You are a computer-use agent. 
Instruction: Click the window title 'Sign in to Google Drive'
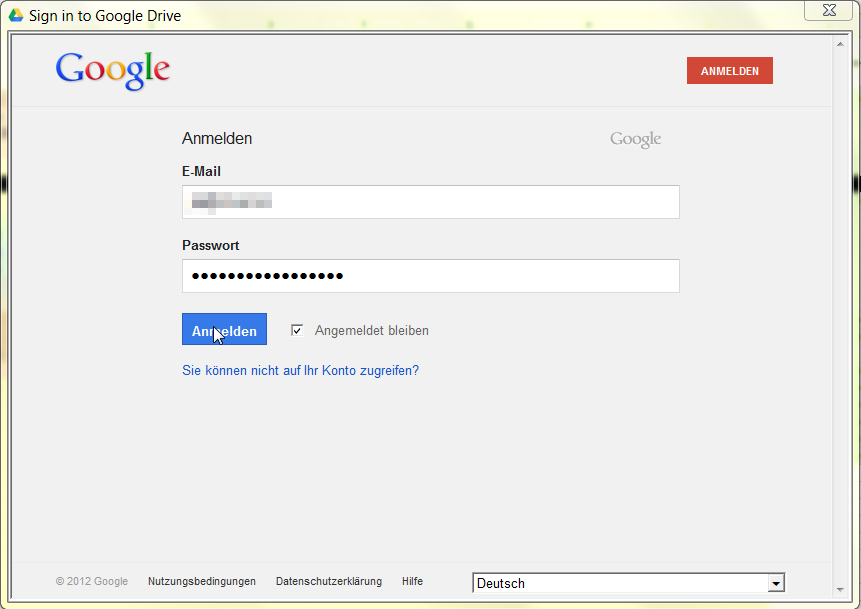pos(105,16)
